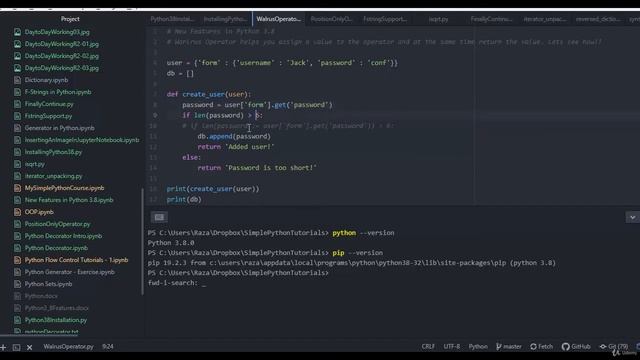Open Python Decorator.ipynb file
The width and height of the screenshot is (640, 360).
(x=56, y=248)
